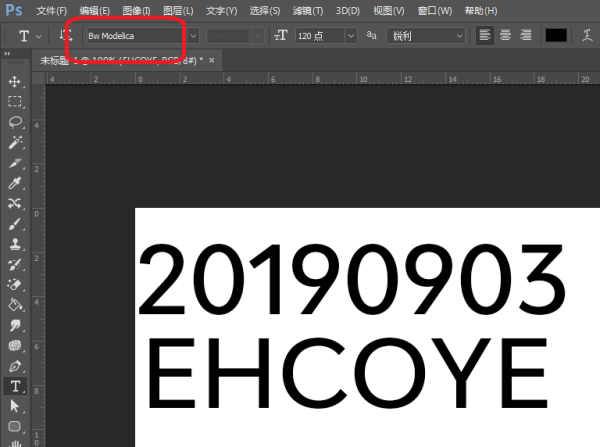Open the 图像(I) menu
Screen dimensions: 600x447
click(136, 11)
